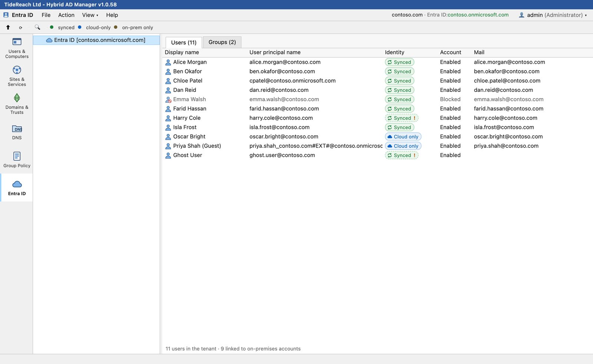The width and height of the screenshot is (593, 364).
Task: Open the Domains & Trusts section
Action: coord(17,104)
